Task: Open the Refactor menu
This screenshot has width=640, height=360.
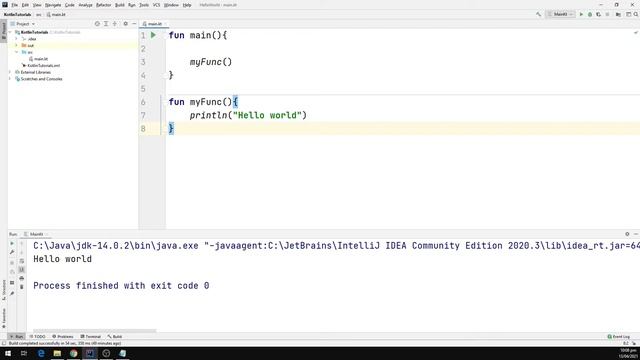Action: (103, 5)
